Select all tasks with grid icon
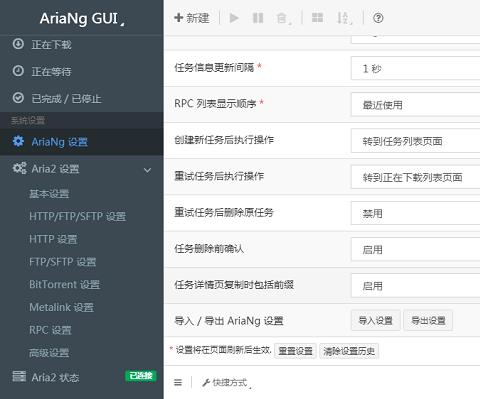 317,18
